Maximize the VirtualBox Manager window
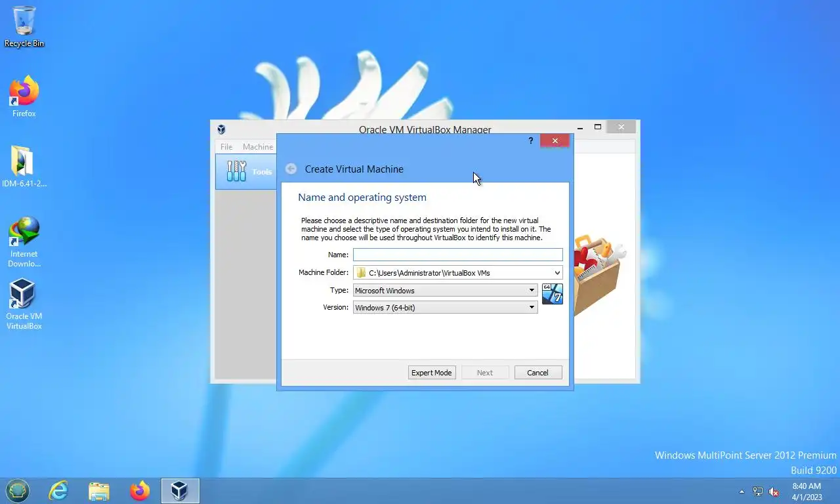Image resolution: width=840 pixels, height=504 pixels. coord(598,127)
